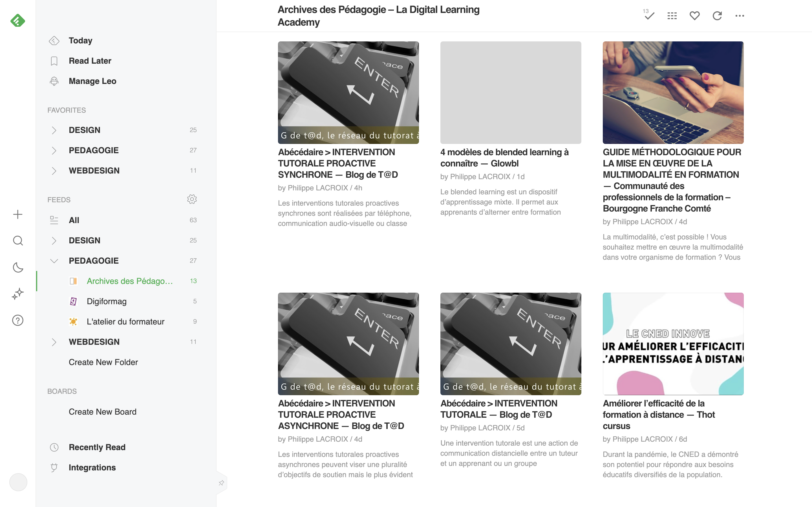This screenshot has height=507, width=812.
Task: Open search with the magnifier icon
Action: (x=18, y=241)
